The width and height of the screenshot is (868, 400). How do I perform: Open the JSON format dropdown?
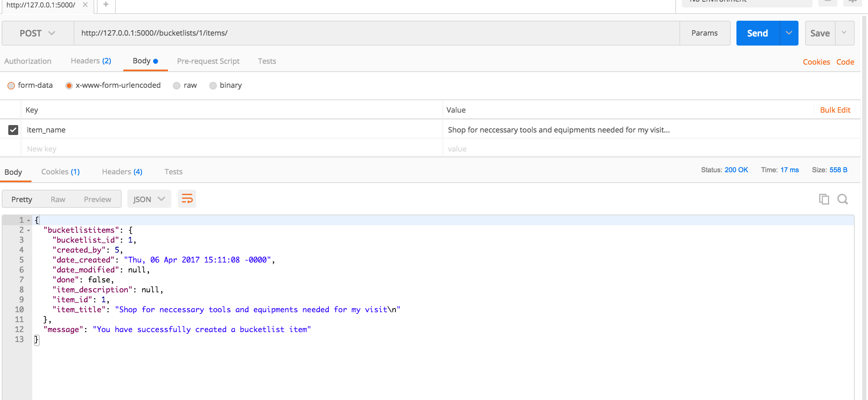(149, 199)
